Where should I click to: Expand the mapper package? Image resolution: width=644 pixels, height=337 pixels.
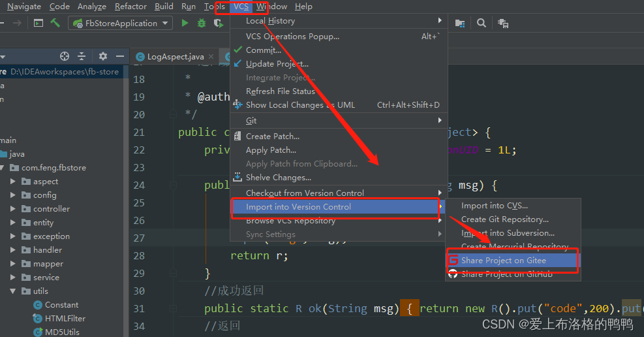coord(13,263)
